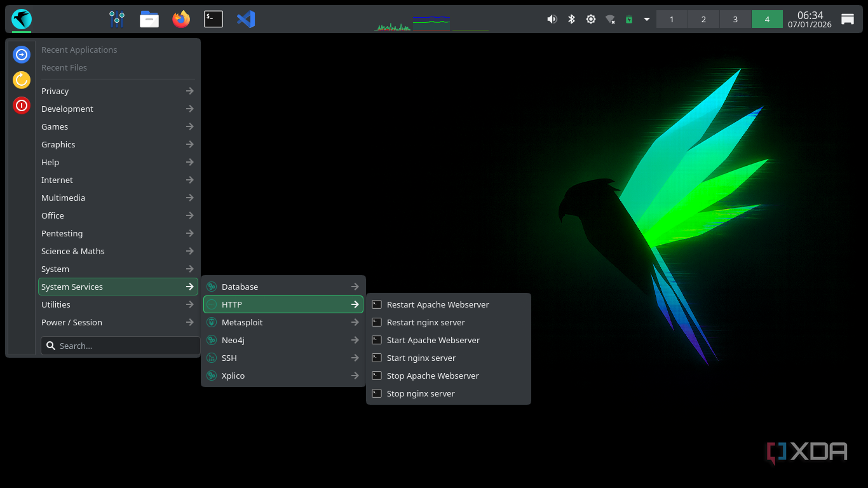Switch to workspace 1
Screen dimensions: 868x488
(672, 19)
